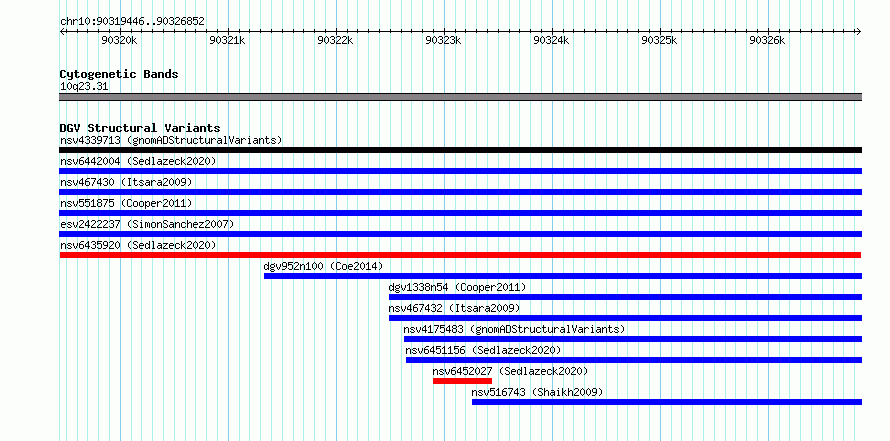
Task: Click the 90322k ruler tick label
Action: (x=335, y=40)
